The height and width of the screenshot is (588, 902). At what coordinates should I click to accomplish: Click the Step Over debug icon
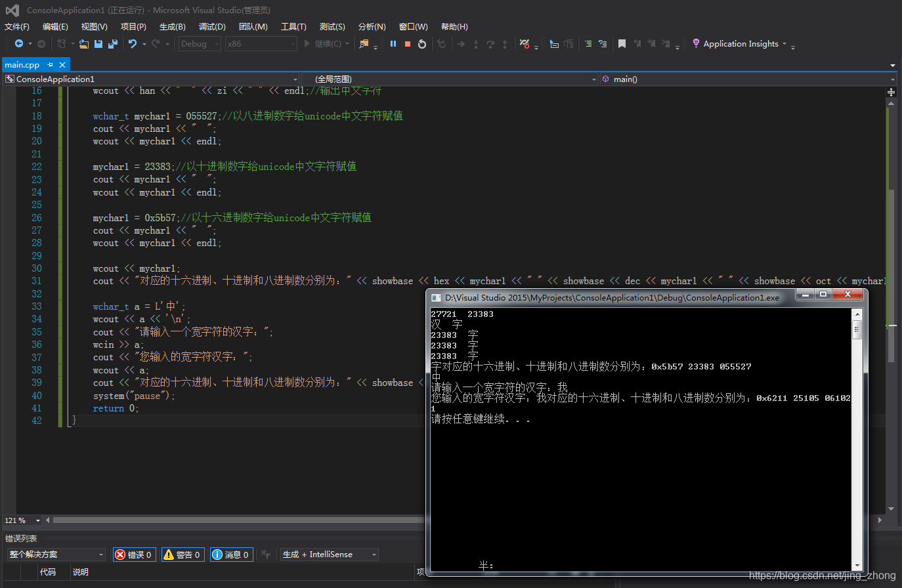click(x=490, y=43)
